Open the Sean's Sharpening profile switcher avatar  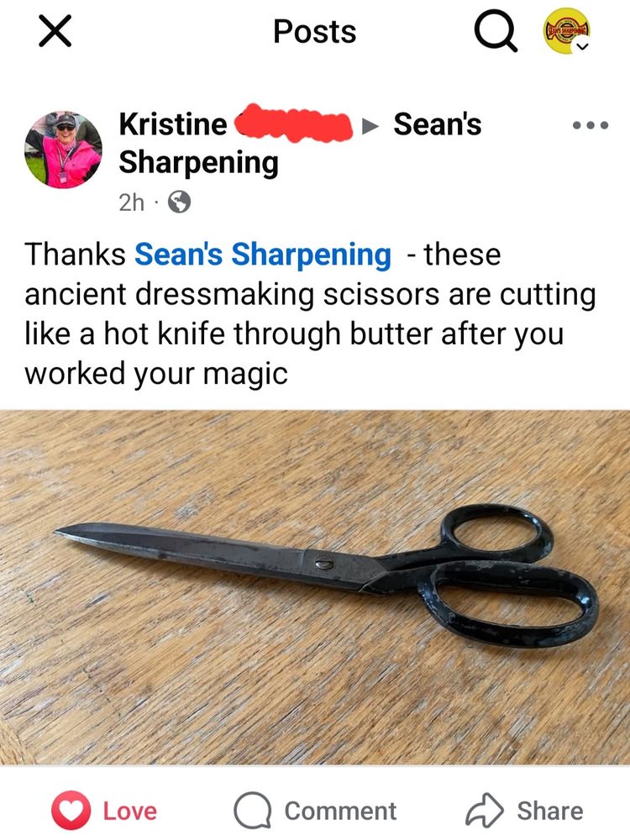tap(567, 31)
